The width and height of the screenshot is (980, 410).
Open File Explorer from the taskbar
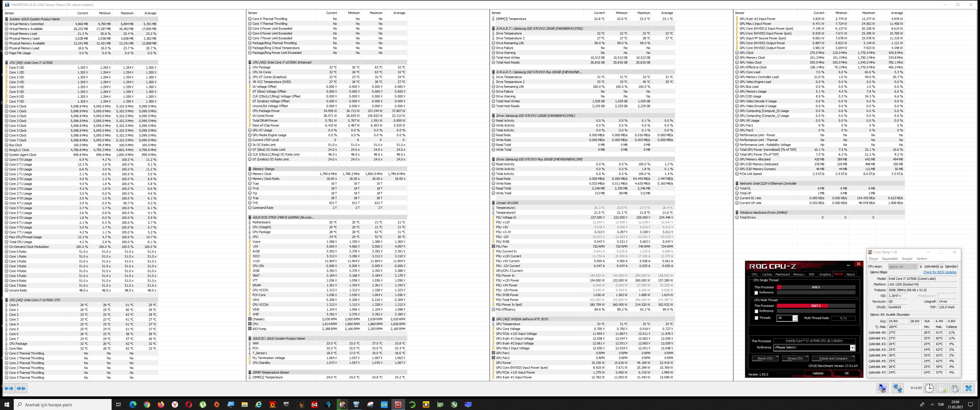tap(245, 405)
